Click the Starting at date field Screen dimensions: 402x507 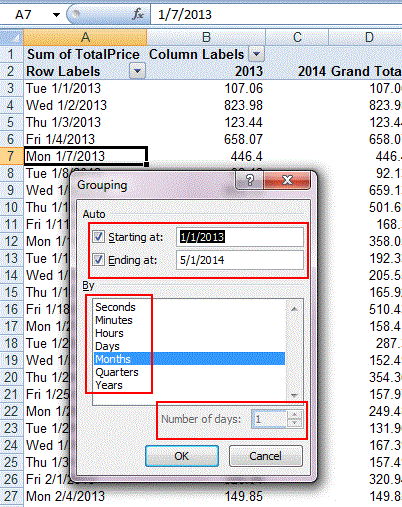240,237
